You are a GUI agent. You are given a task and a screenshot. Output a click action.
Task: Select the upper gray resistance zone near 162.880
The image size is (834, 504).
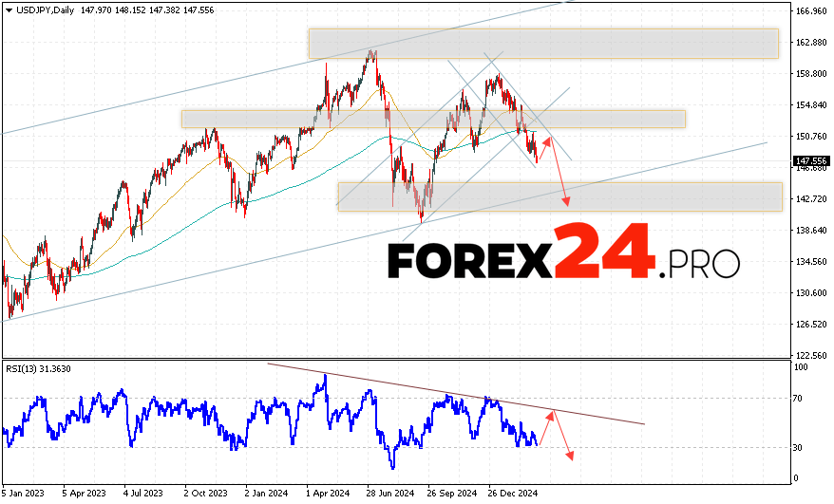pos(542,43)
